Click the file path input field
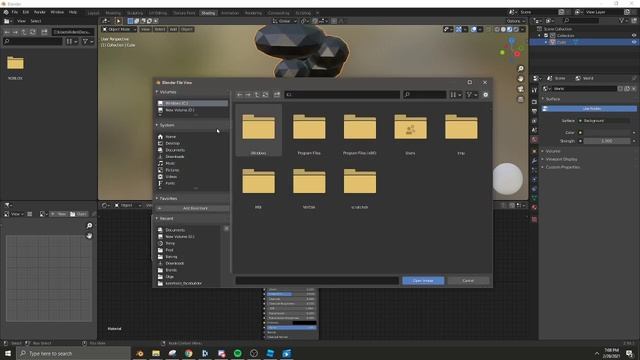The width and height of the screenshot is (640, 360). 342,95
